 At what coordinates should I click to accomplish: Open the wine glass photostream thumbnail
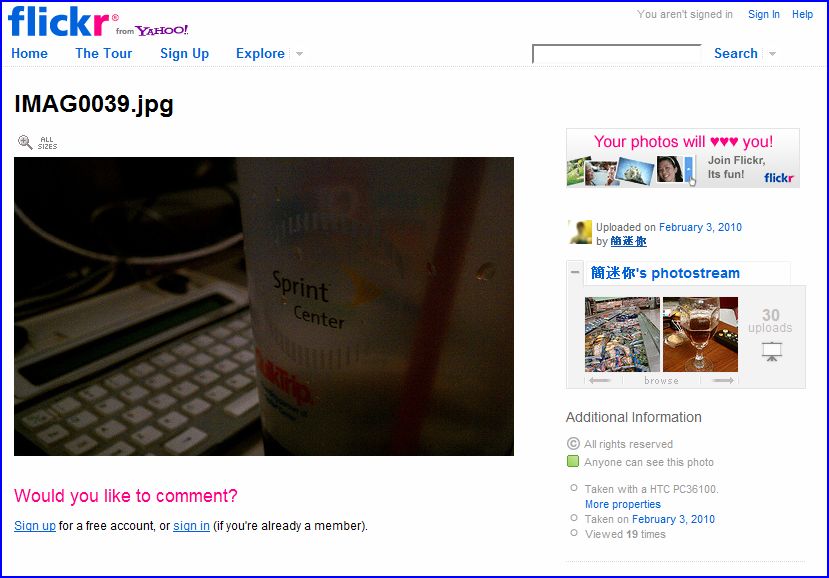click(700, 334)
